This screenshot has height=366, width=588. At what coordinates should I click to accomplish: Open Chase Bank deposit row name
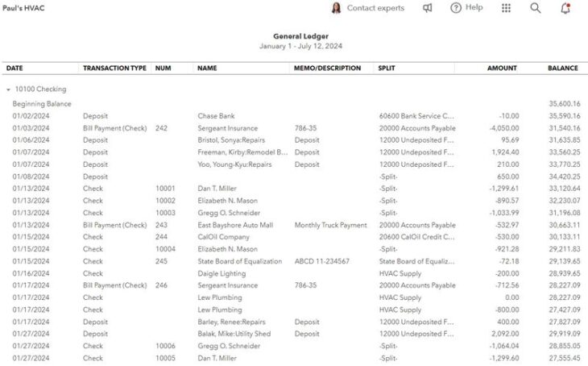coord(216,116)
